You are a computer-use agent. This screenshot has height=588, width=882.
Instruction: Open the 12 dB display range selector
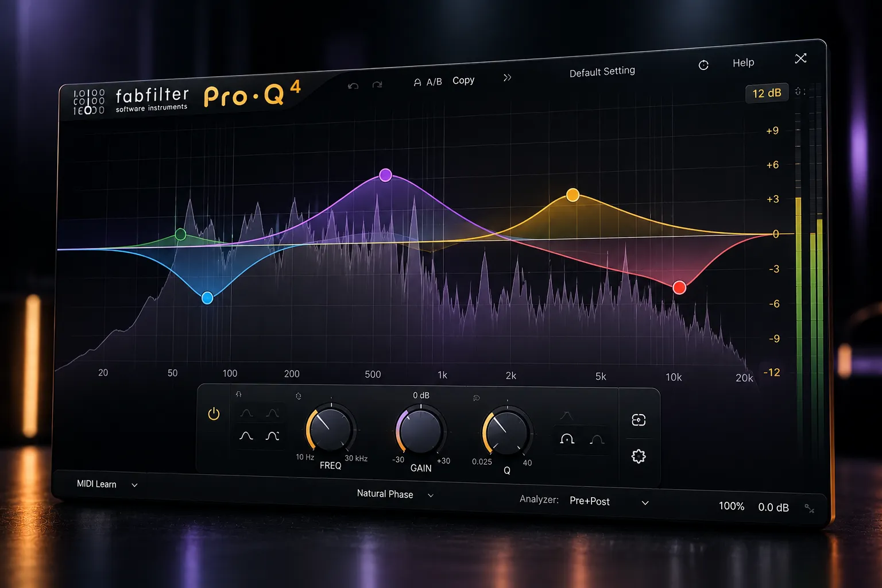point(767,93)
